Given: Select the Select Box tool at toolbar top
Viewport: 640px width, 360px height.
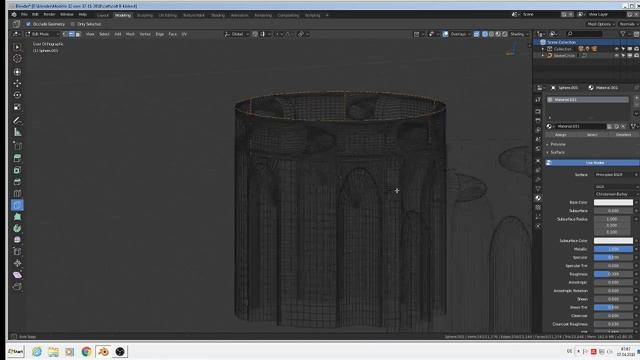Looking at the screenshot, I should click(17, 47).
